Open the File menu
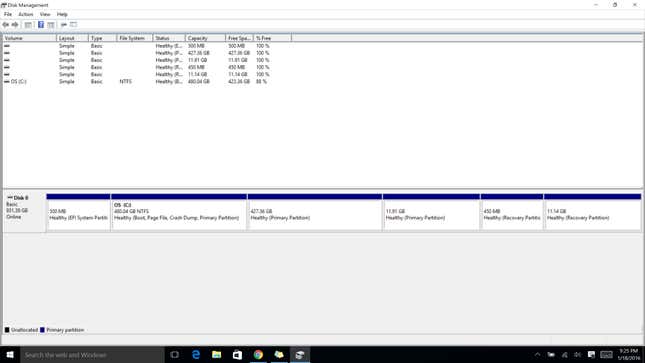645x363 pixels. click(8, 14)
